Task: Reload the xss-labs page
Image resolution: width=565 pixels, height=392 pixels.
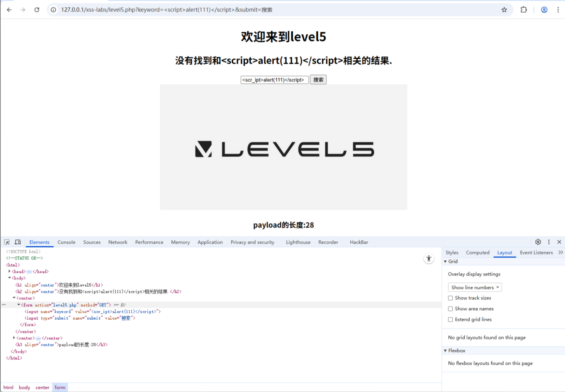Action: pos(37,10)
